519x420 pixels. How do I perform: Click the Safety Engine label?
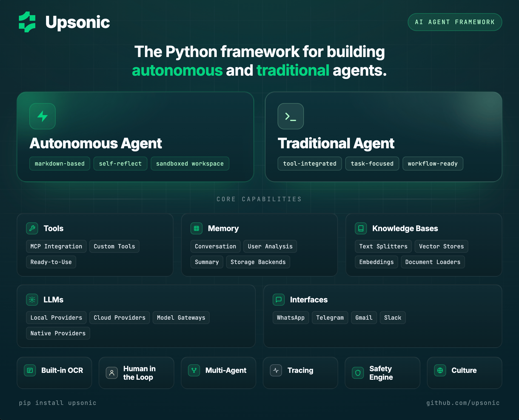click(x=381, y=373)
